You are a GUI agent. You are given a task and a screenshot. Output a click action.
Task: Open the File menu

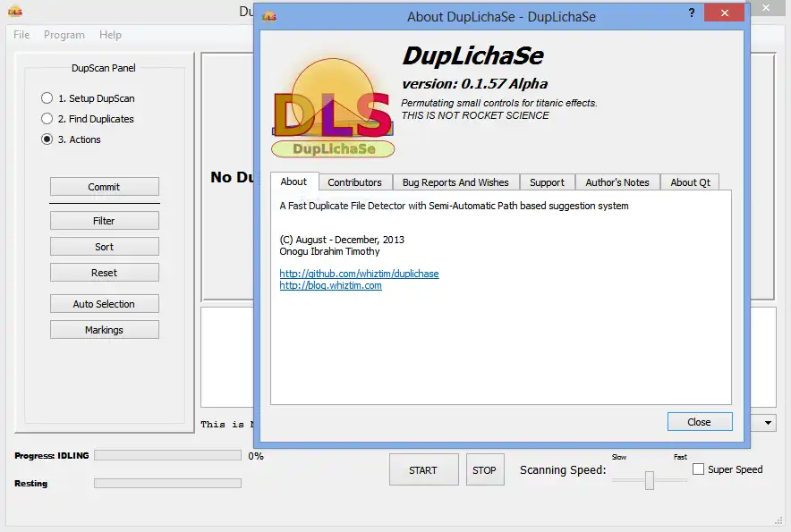coord(21,35)
